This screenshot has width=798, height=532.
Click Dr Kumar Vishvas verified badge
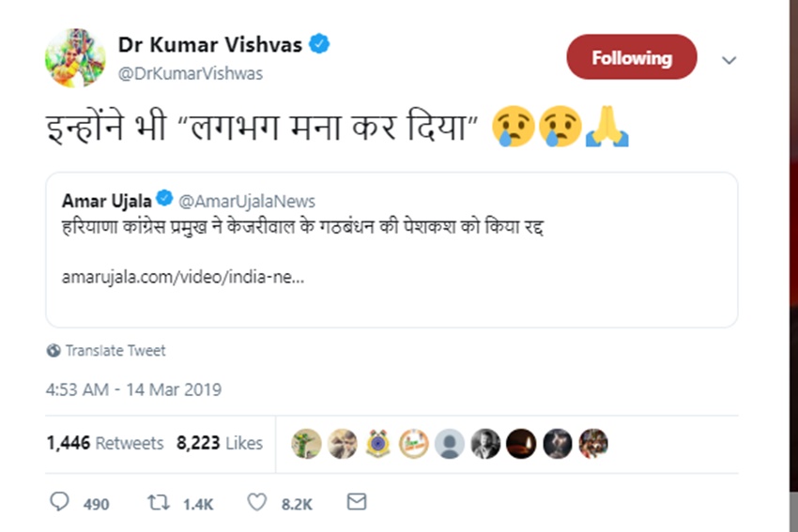click(x=320, y=44)
